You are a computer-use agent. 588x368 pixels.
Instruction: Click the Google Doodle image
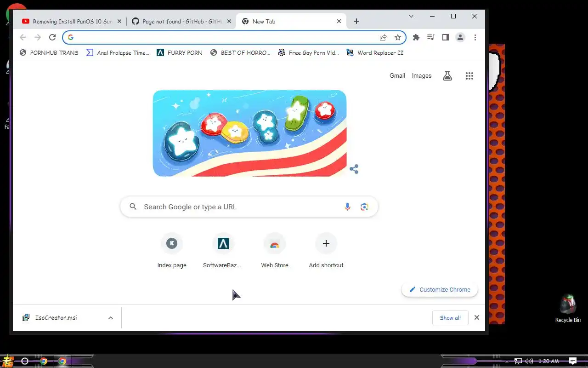coord(249,133)
